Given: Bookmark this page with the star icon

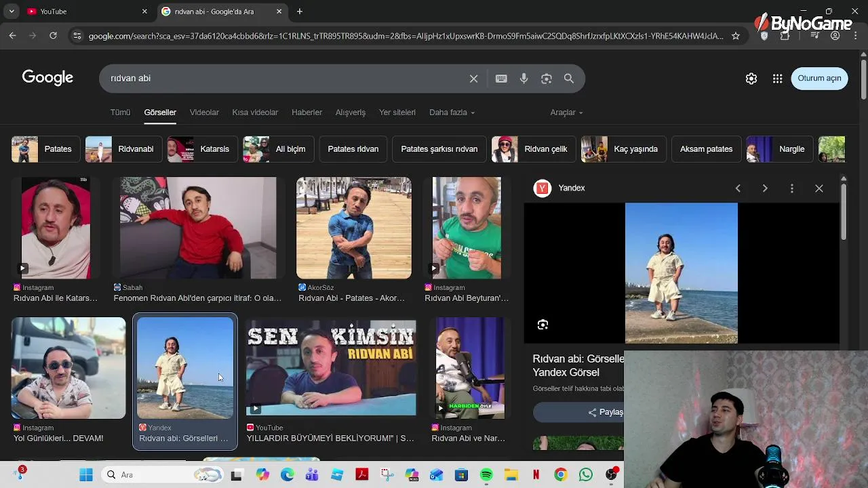Looking at the screenshot, I should click(x=736, y=36).
